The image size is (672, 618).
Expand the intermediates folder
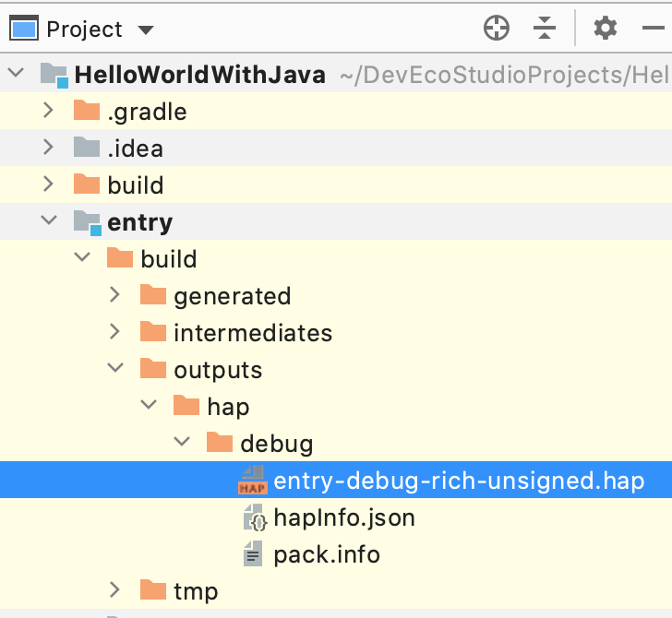(x=114, y=331)
